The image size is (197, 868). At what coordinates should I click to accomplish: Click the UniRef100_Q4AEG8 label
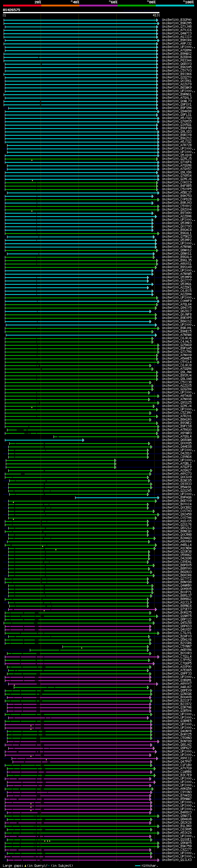pos(177,446)
